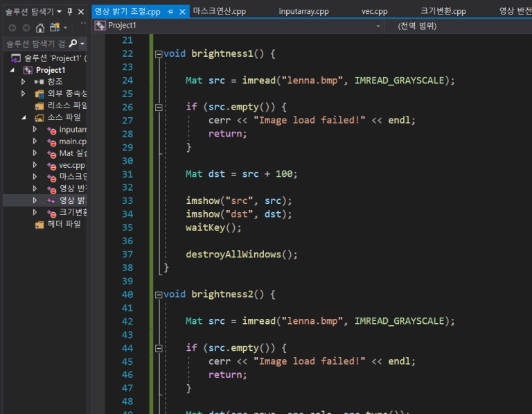Pin the Solution Explorer panel
Screen dimensions: 532x414
click(x=69, y=12)
